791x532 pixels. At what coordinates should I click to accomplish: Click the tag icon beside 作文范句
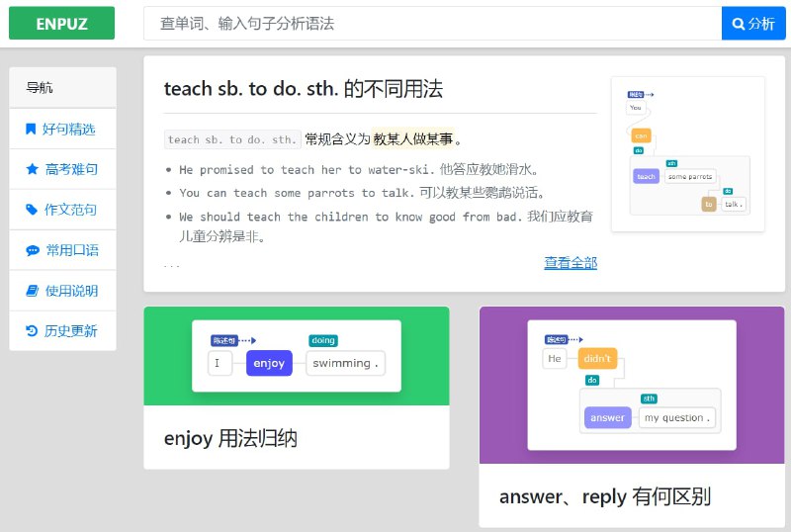32,210
